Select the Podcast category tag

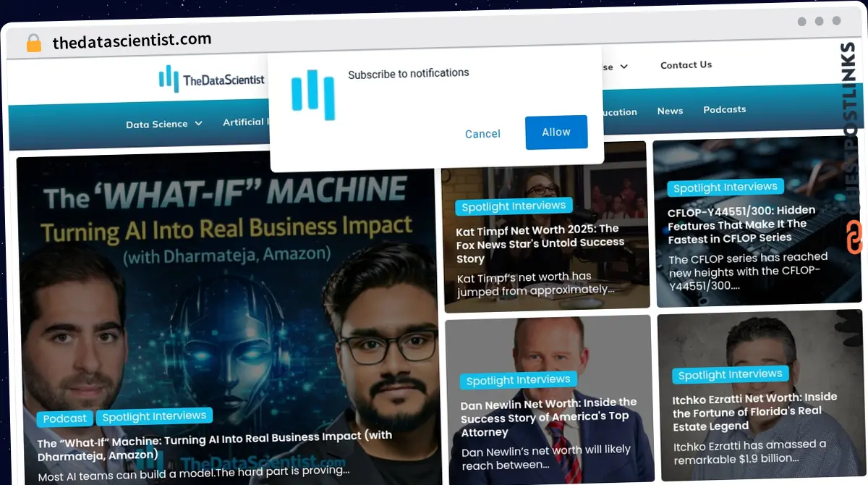tap(65, 418)
